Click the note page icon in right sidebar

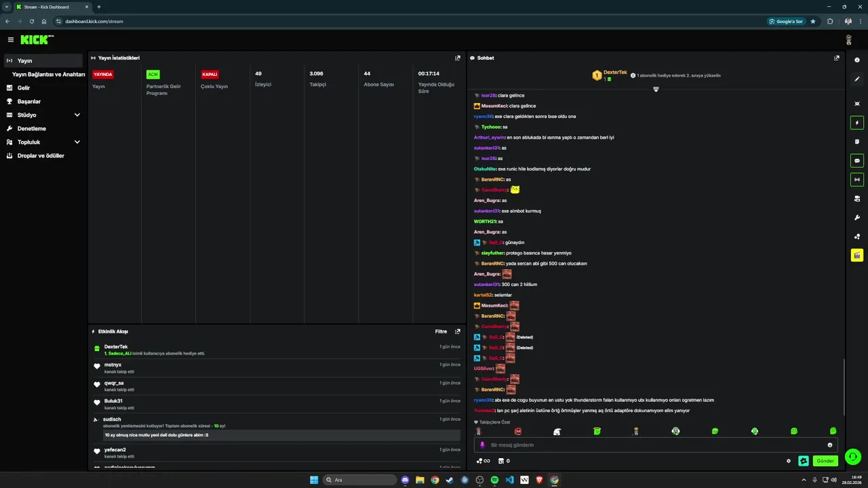[857, 142]
